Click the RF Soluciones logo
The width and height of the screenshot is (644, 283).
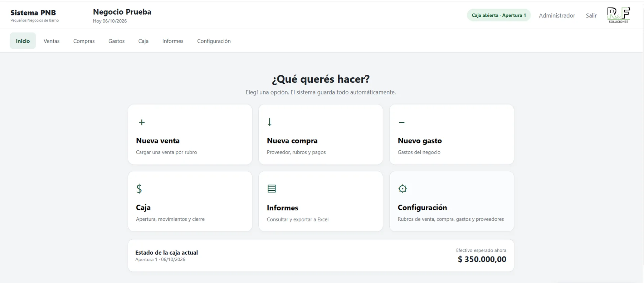point(618,15)
